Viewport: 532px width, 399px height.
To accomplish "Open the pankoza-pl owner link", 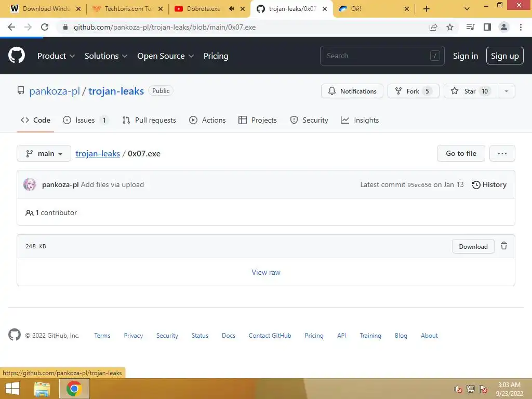I will 54,91.
